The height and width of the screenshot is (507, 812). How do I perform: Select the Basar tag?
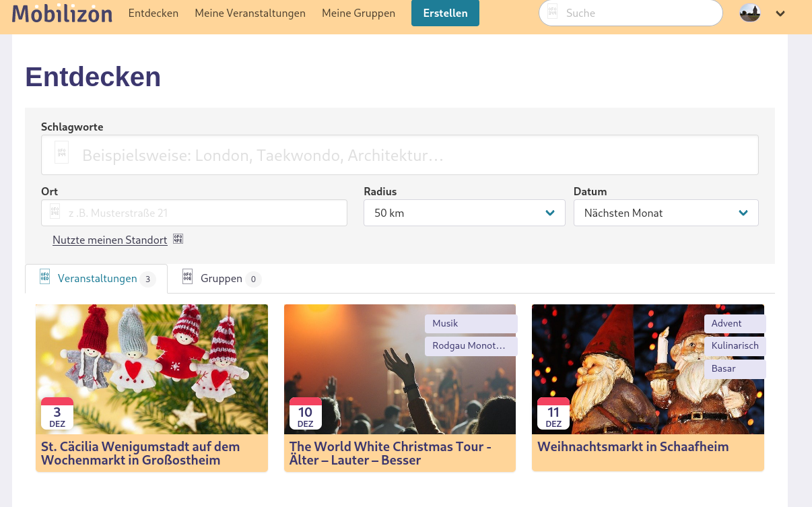[x=735, y=369]
